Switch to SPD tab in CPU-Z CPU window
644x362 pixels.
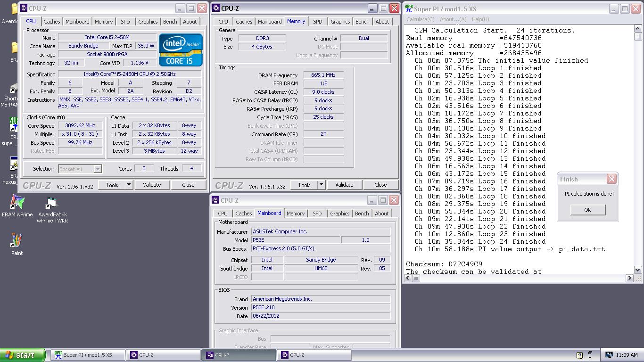pyautogui.click(x=125, y=22)
